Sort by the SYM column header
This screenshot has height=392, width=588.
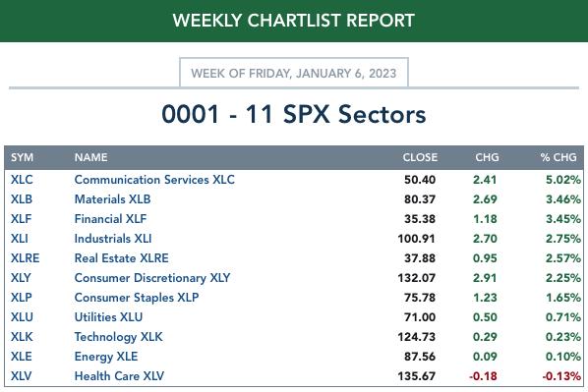23,157
